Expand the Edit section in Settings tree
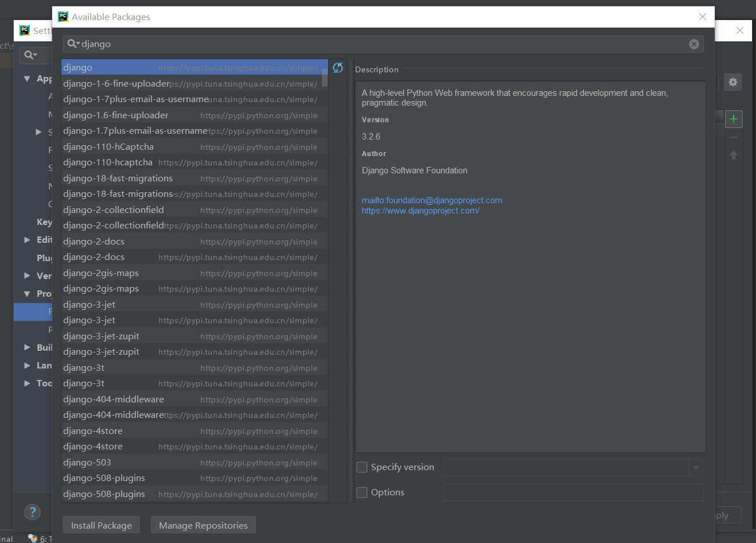 click(27, 240)
